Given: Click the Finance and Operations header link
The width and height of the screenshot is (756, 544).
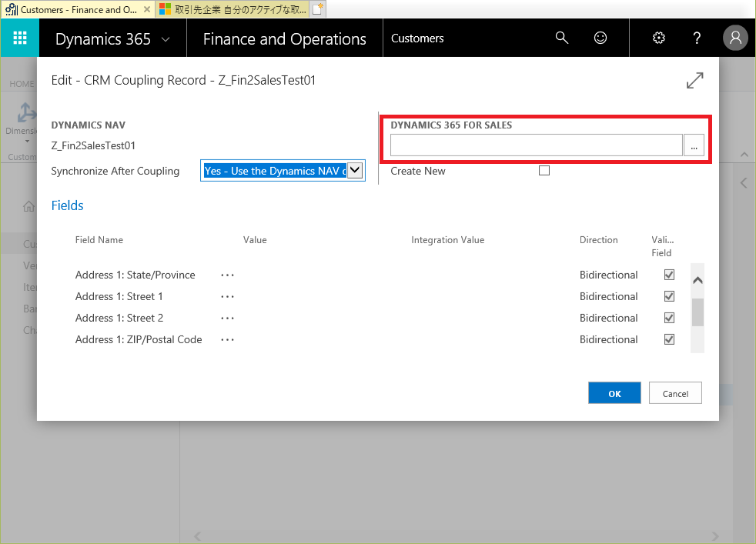Looking at the screenshot, I should pos(285,39).
